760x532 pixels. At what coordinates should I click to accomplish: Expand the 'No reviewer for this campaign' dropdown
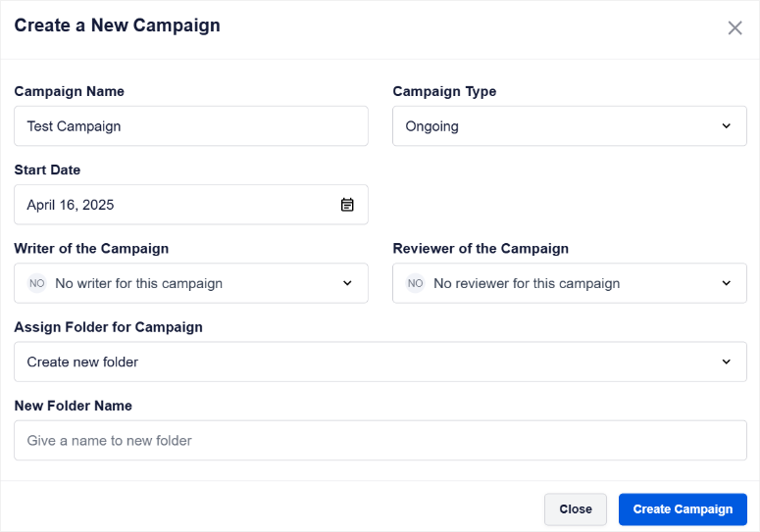[x=570, y=283]
